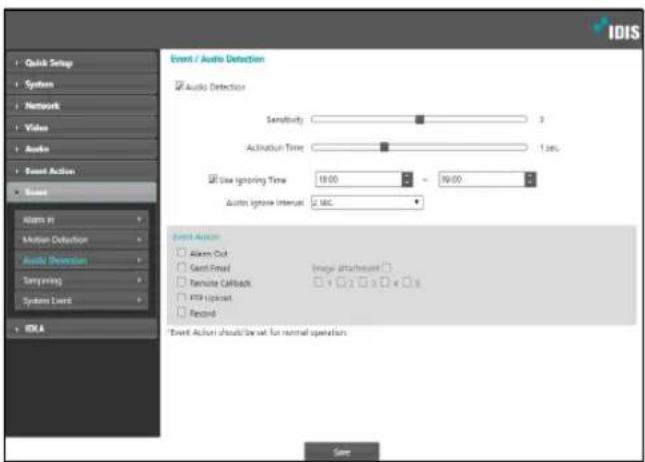This screenshot has height=462, width=645.
Task: Open the System menu
Action: click(81, 84)
